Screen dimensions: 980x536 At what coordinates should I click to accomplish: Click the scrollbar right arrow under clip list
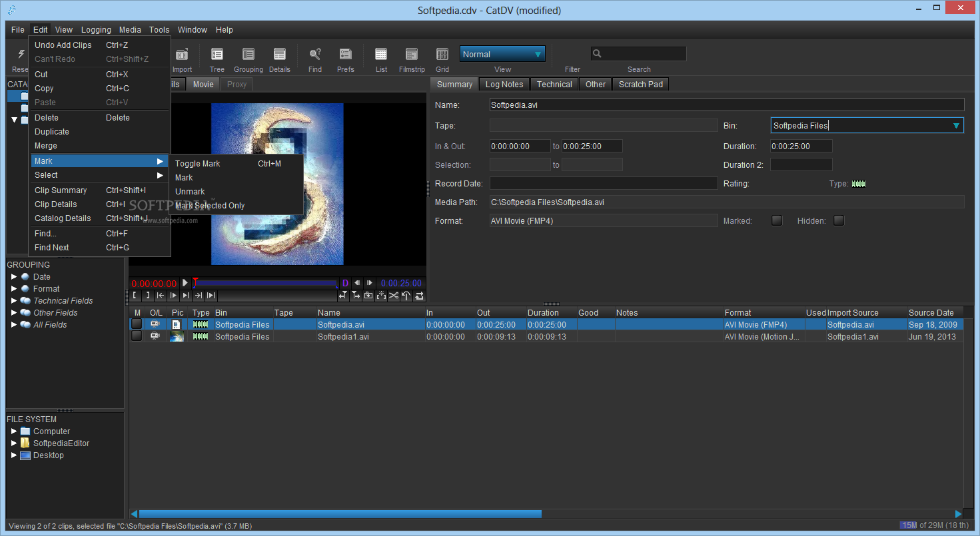point(959,514)
